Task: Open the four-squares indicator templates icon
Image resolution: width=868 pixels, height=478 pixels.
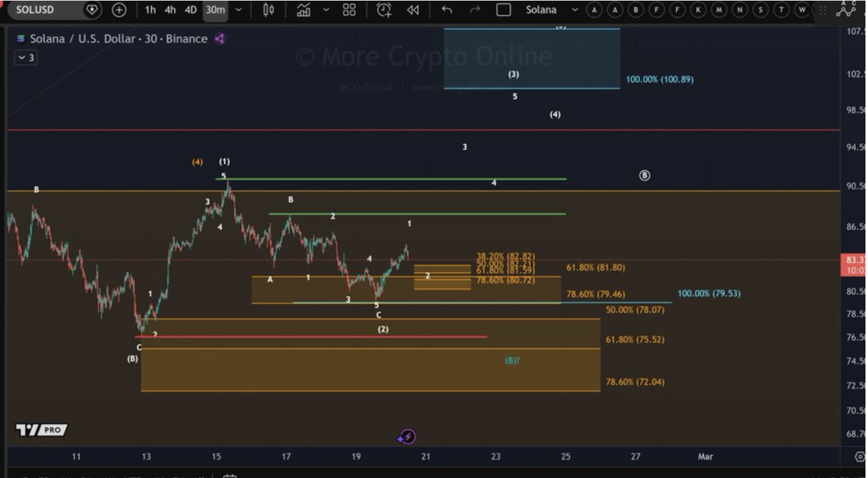Action: click(349, 10)
